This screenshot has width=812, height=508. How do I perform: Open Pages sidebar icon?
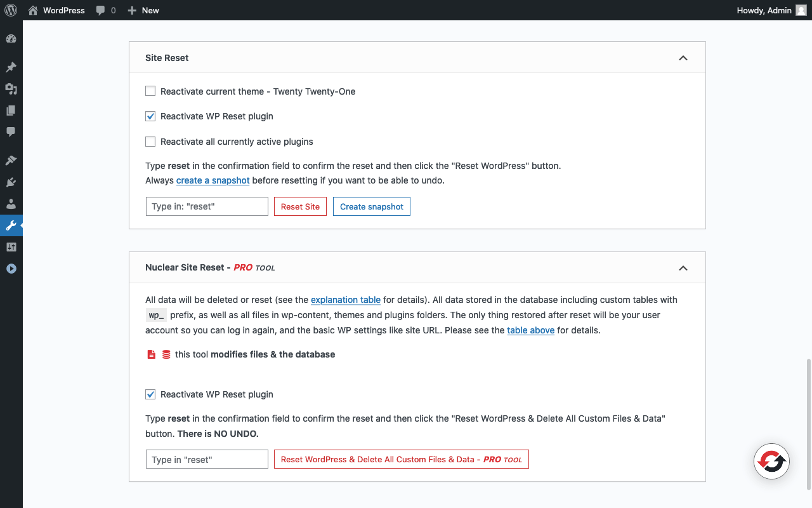click(11, 110)
